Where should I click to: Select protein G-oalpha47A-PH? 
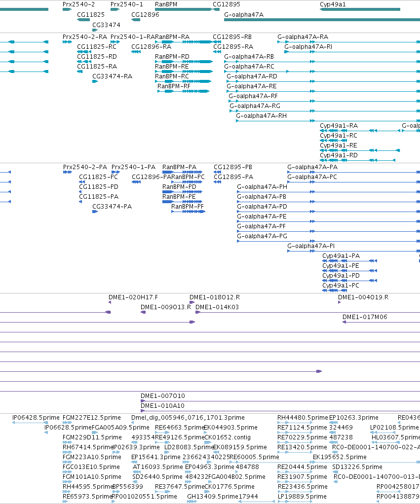(262, 187)
